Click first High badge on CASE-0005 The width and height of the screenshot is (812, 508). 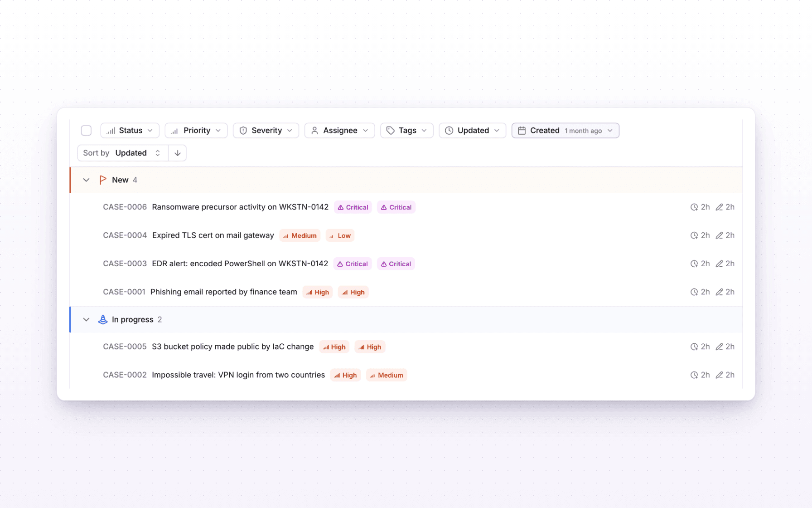point(334,347)
